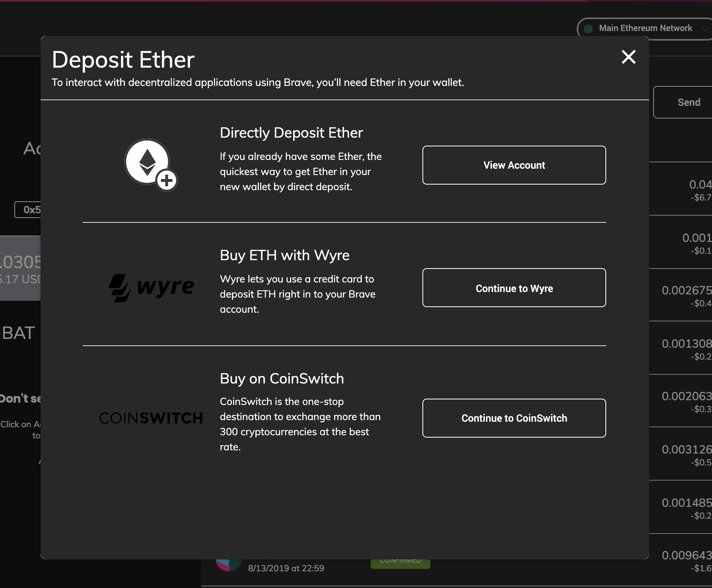The width and height of the screenshot is (712, 588).
Task: Click the CONFIRMED status badge
Action: [400, 563]
